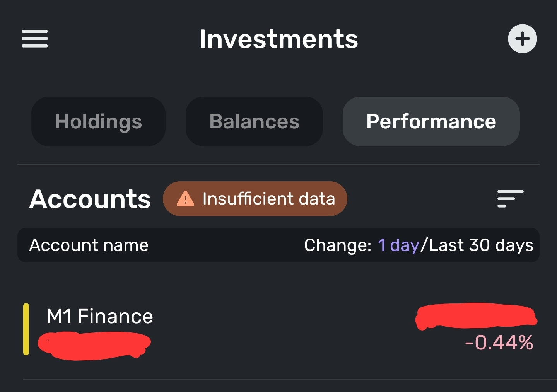Switch to the Balances tab
Screen dimensions: 557x392
coord(254,121)
